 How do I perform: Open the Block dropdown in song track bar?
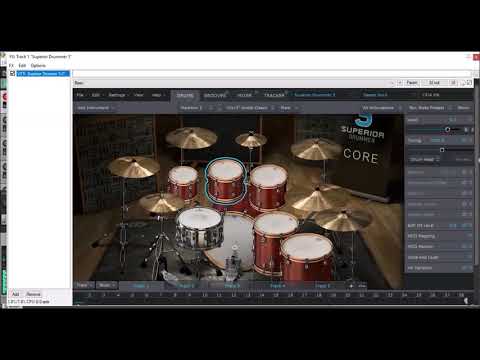(x=107, y=285)
